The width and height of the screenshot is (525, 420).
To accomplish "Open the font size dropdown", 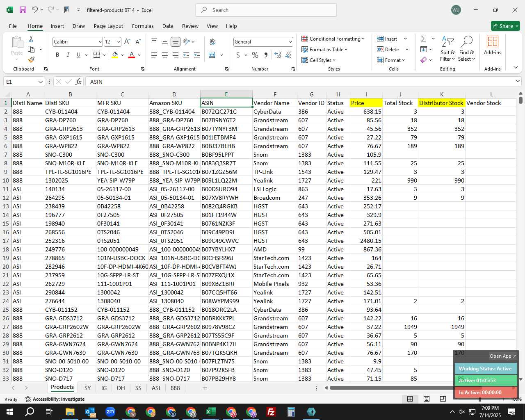I will pyautogui.click(x=119, y=42).
